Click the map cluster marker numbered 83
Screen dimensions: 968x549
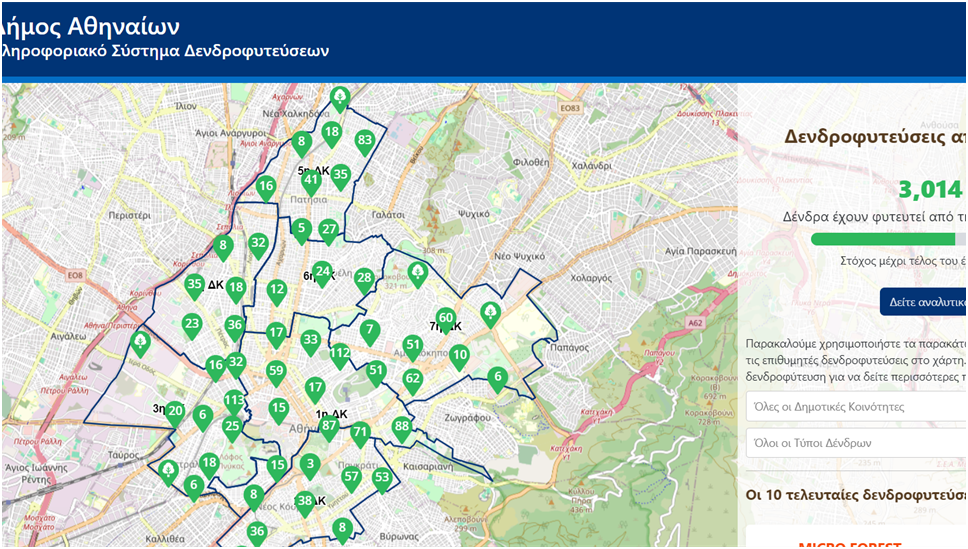[364, 141]
